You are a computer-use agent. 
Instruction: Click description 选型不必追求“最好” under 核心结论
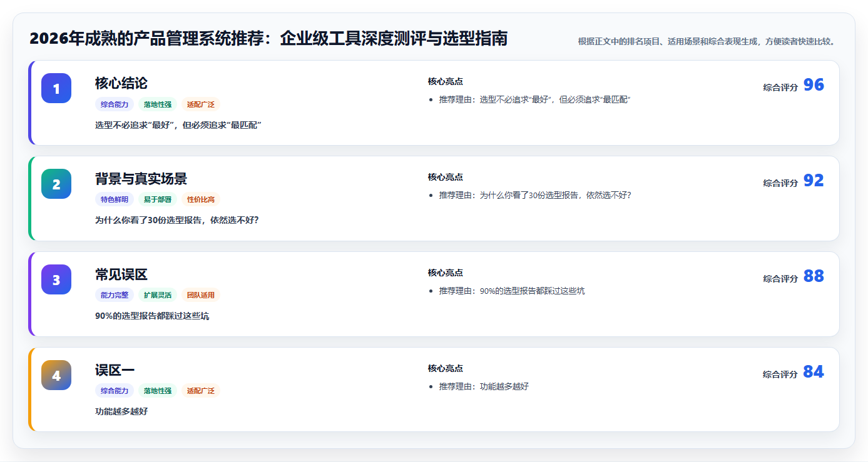[178, 125]
